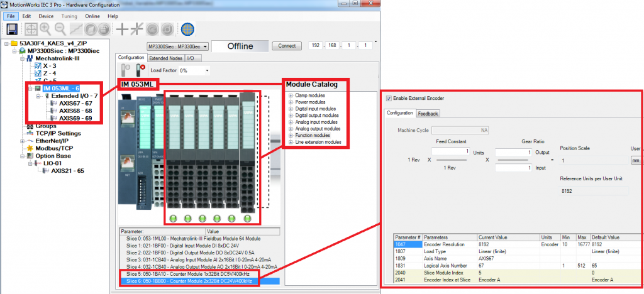
Task: Toggle Enable External Encoder checkbox
Action: 389,99
